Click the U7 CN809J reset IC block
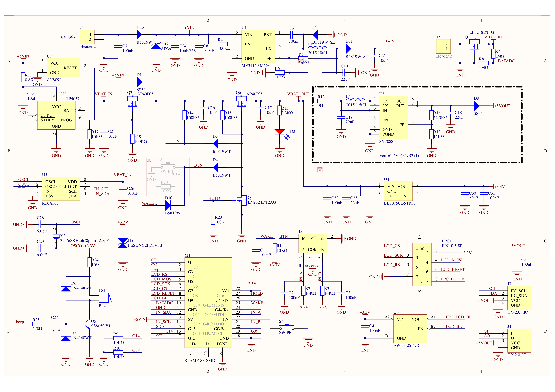This screenshot has height=392, width=555. tap(63, 68)
